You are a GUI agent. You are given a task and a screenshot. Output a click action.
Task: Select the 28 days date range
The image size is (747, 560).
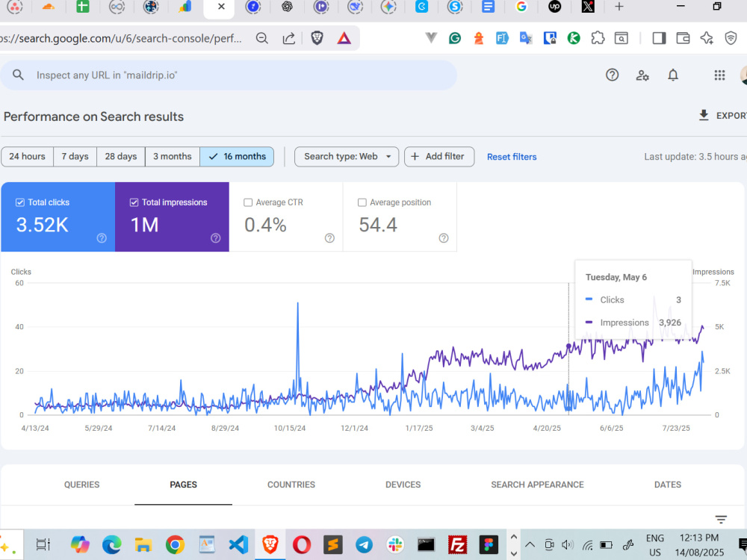tap(120, 157)
